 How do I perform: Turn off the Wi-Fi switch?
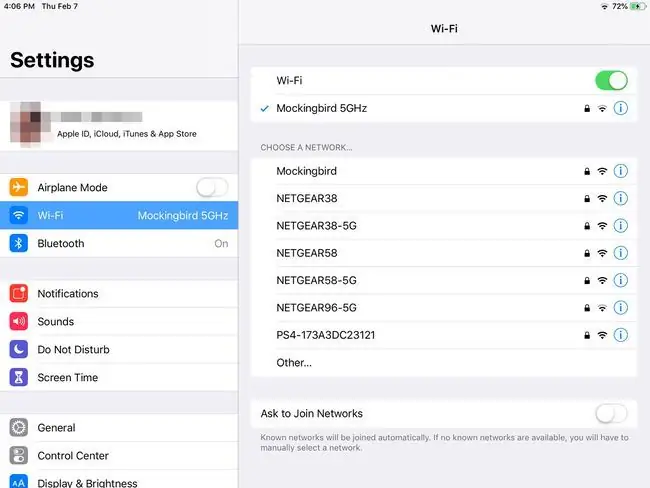(x=611, y=80)
